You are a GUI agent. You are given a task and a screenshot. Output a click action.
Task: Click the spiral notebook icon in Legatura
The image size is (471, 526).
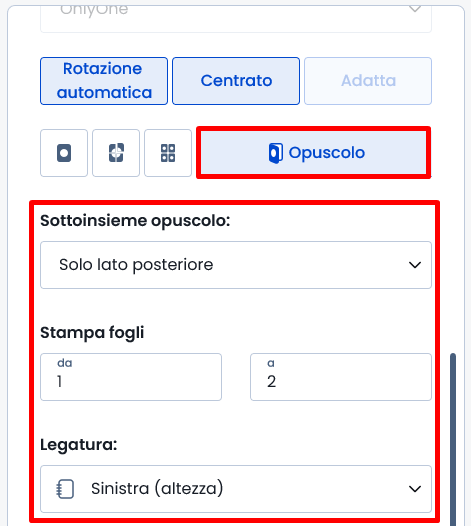65,489
